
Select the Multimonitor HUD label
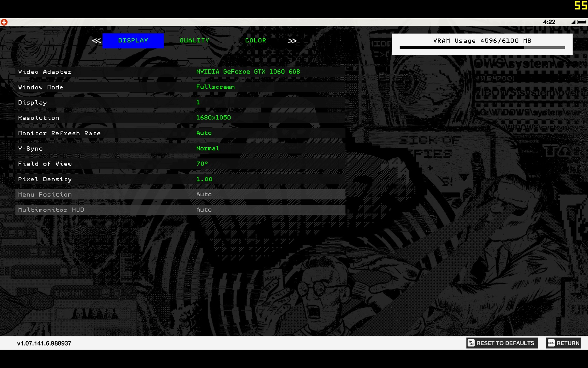click(x=51, y=210)
